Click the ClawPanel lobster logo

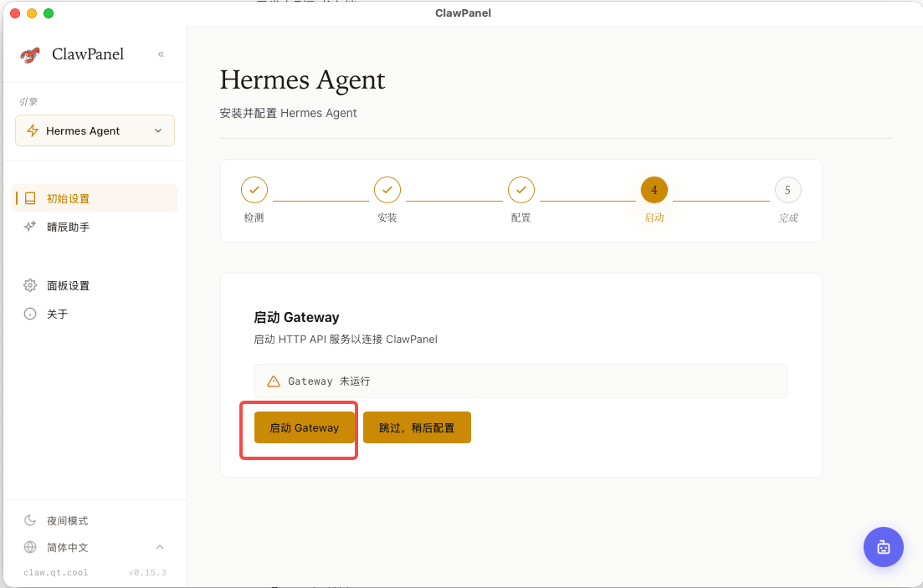[30, 54]
